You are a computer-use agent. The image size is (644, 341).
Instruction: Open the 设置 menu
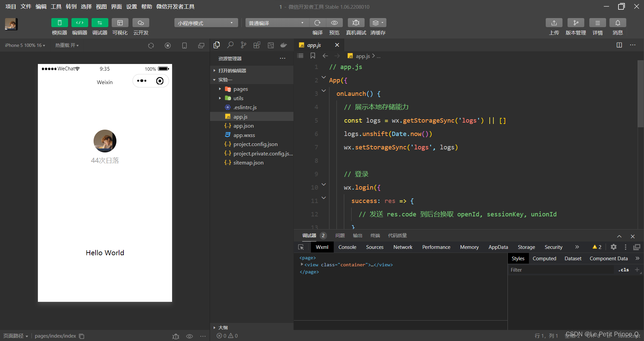pyautogui.click(x=131, y=6)
